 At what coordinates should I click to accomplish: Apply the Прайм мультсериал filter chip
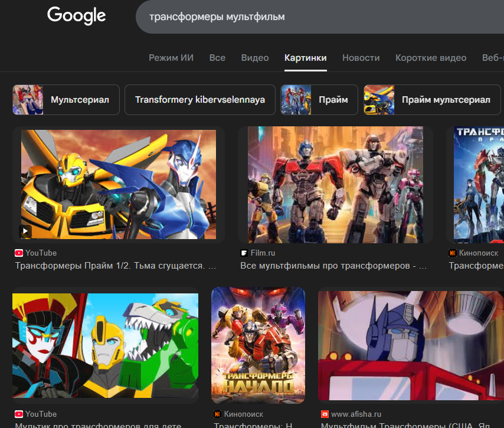(432, 100)
